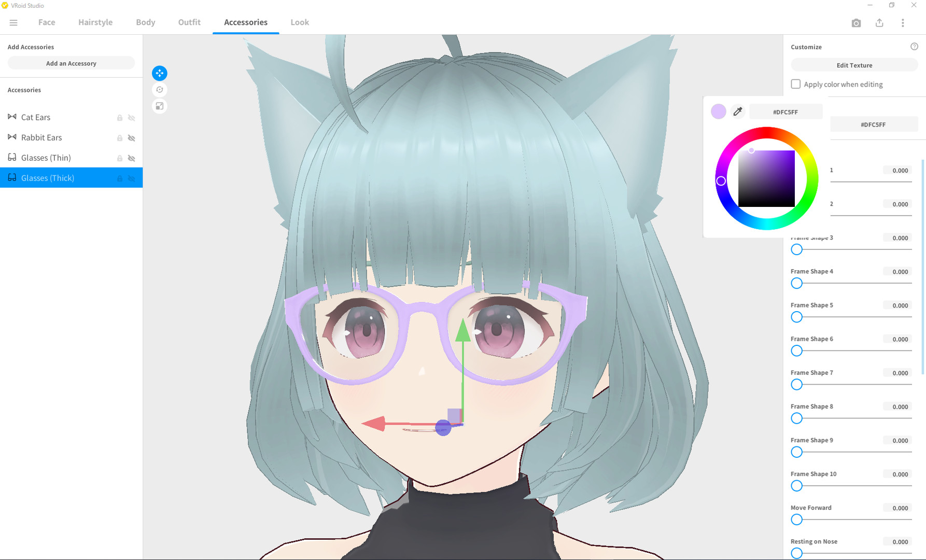Open the overflow menu with three dots
This screenshot has height=560, width=926.
pyautogui.click(x=903, y=23)
